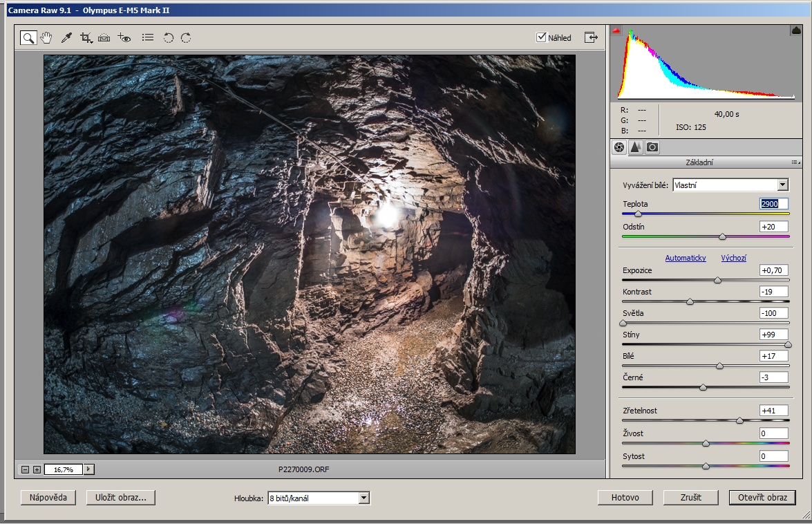Open the Hloubka bit depth dropdown
This screenshot has width=812, height=524.
pyautogui.click(x=364, y=498)
